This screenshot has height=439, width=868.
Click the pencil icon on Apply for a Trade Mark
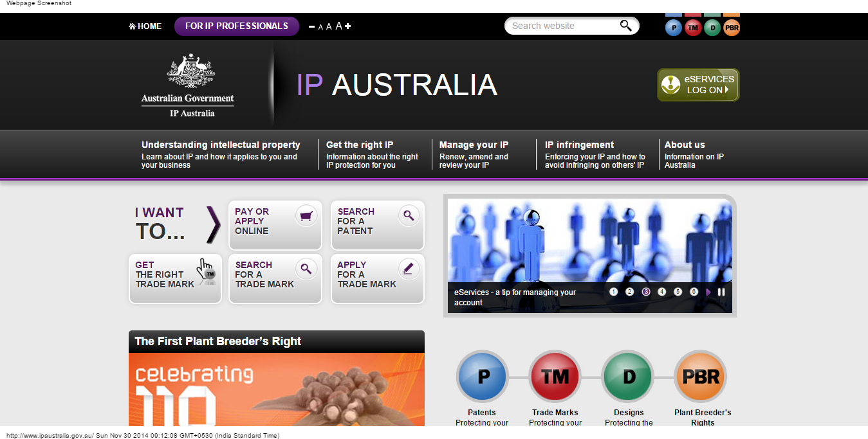click(409, 269)
